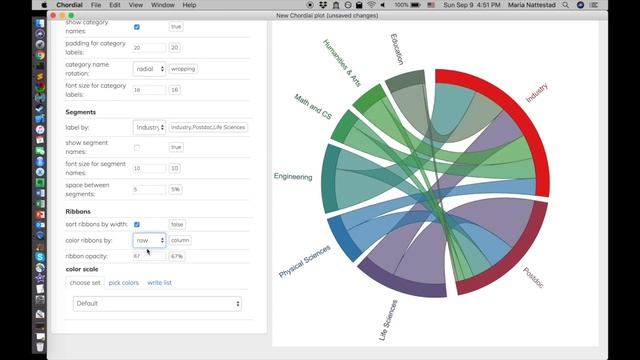Screen dimensions: 640x360
Task: Enable show segment names checkbox
Action: 137,147
